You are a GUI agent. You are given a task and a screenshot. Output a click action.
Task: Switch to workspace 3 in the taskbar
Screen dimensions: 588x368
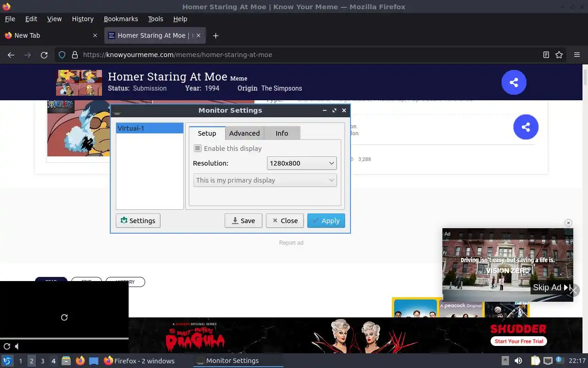pyautogui.click(x=42, y=361)
